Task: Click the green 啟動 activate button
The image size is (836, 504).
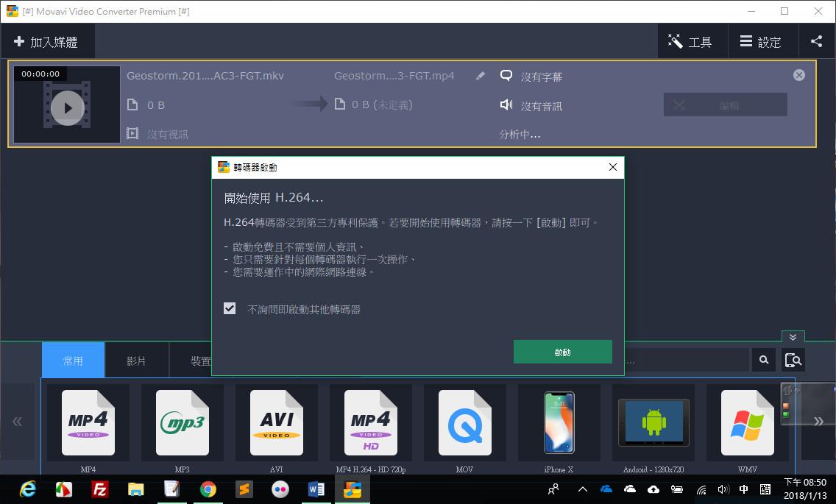Action: point(562,352)
